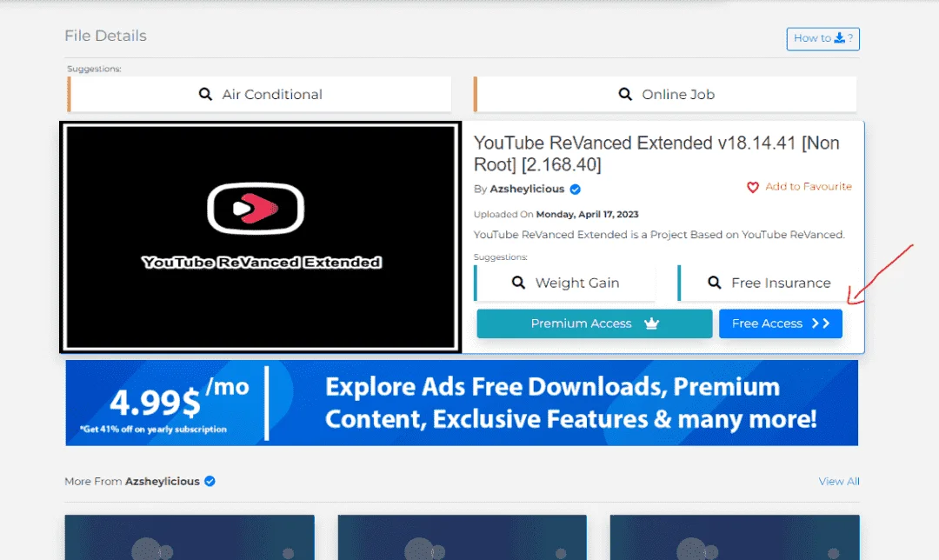Open the Weight Gain suggestion

(x=565, y=283)
